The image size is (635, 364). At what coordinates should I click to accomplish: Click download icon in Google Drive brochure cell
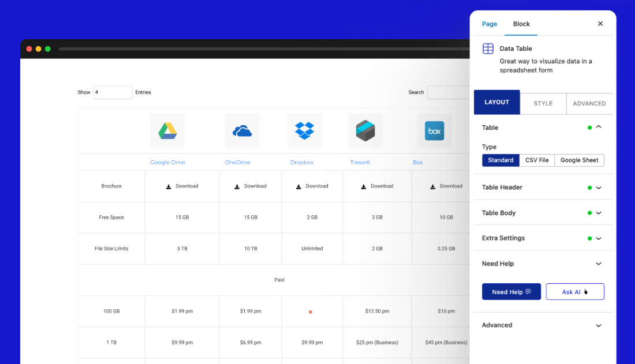pos(169,187)
